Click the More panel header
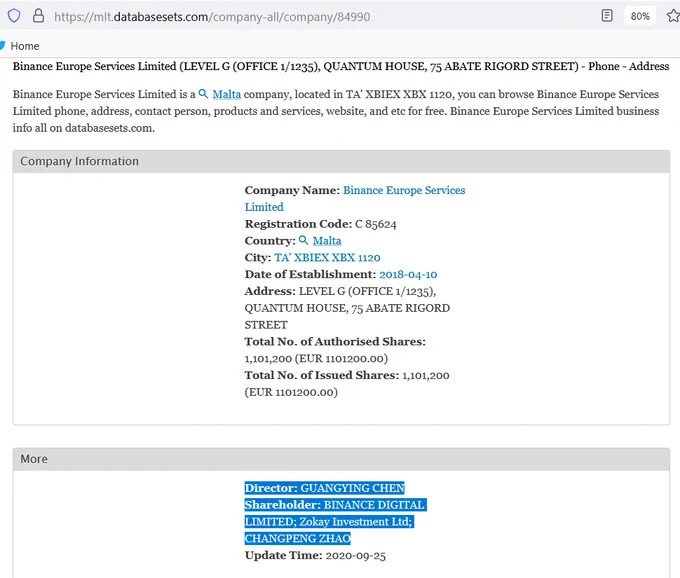Screen dimensions: 680x578 click(341, 459)
